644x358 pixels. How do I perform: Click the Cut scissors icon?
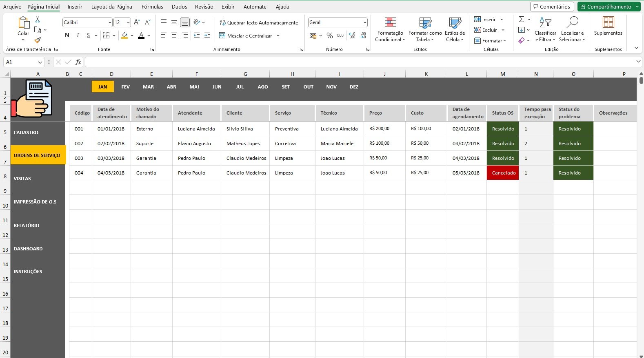pyautogui.click(x=38, y=20)
